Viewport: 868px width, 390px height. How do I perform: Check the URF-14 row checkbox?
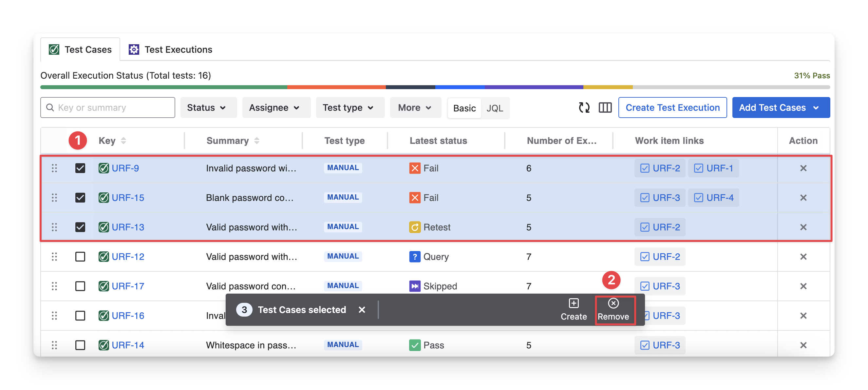click(80, 345)
